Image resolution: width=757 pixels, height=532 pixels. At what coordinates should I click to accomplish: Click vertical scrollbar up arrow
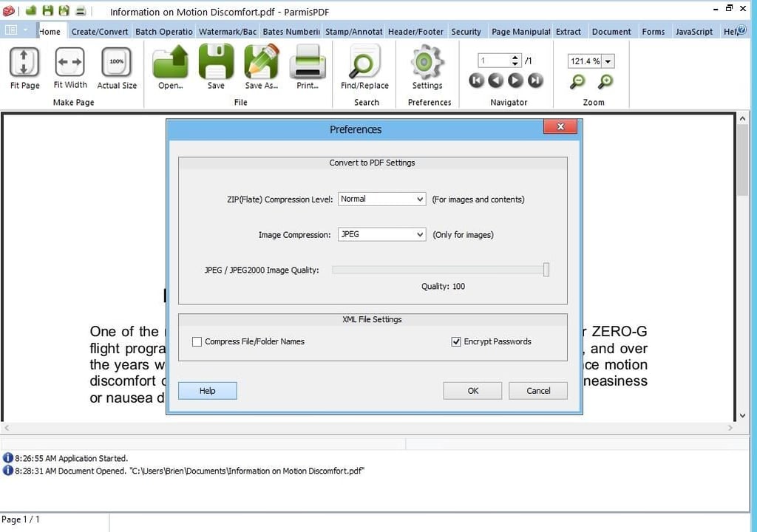pyautogui.click(x=742, y=118)
